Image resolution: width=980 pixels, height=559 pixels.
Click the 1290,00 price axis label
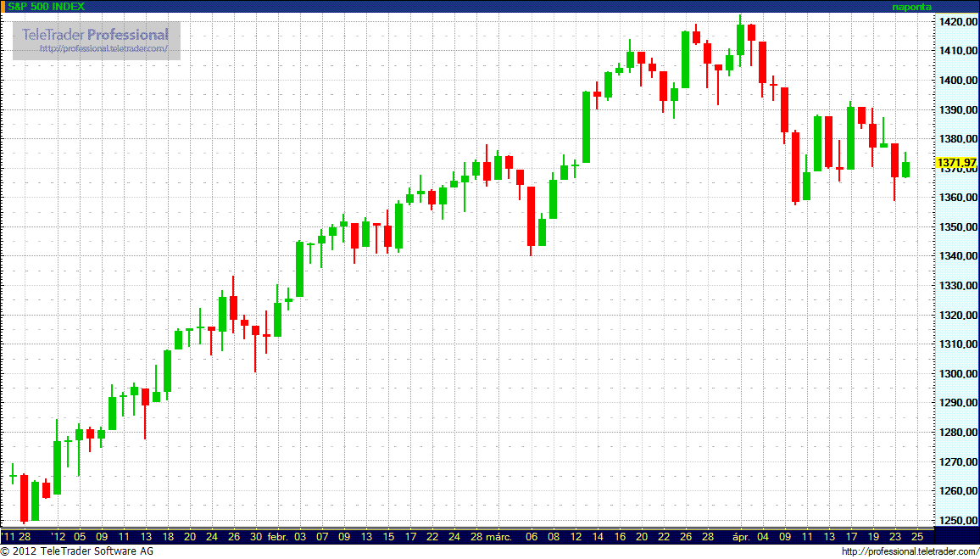[x=958, y=403]
